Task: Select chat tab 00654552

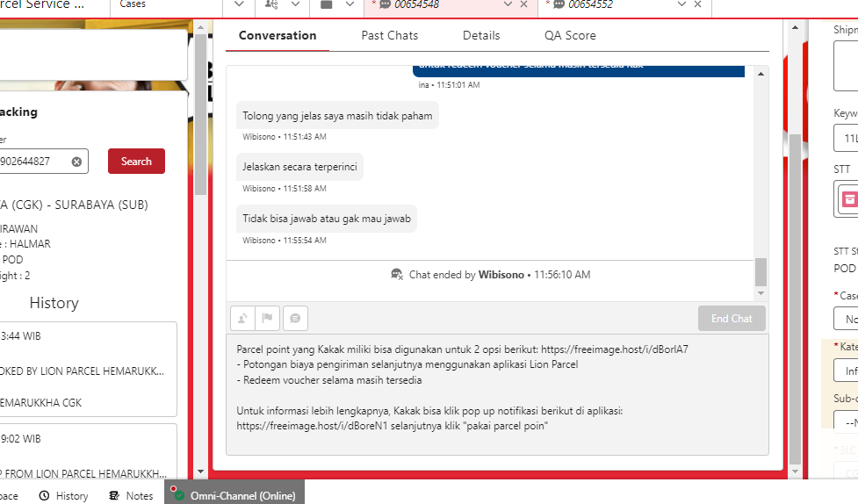Action: pyautogui.click(x=590, y=5)
